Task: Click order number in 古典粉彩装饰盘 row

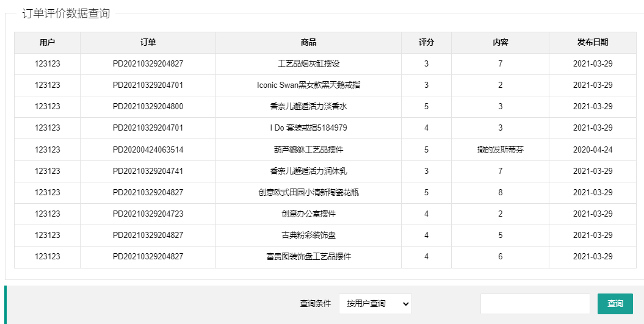Action: pos(148,235)
